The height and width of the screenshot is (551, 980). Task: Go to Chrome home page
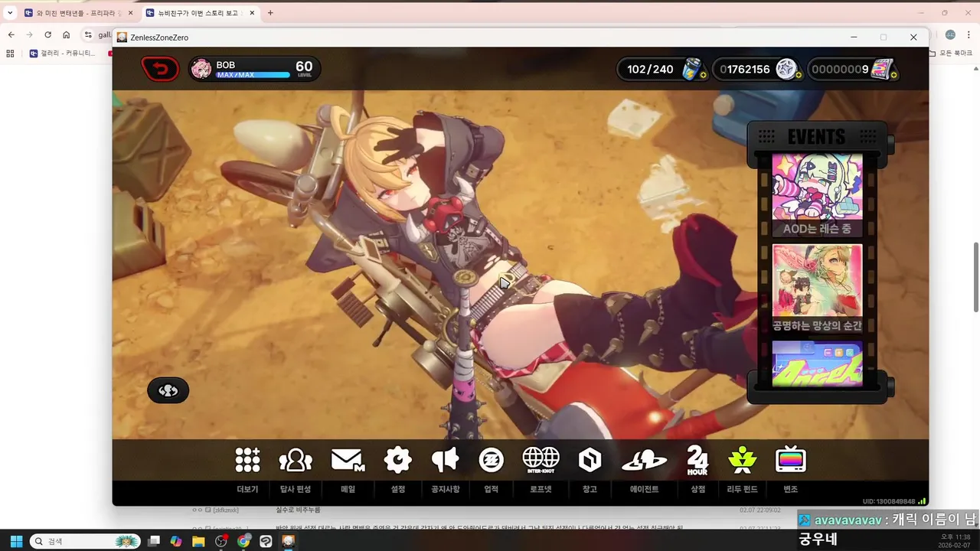coord(67,34)
